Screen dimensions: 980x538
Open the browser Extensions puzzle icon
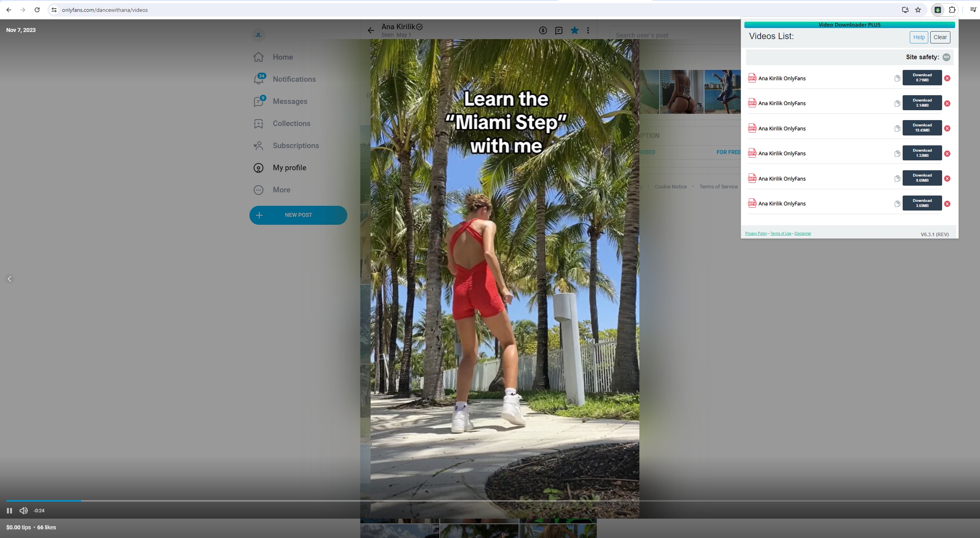pos(952,10)
